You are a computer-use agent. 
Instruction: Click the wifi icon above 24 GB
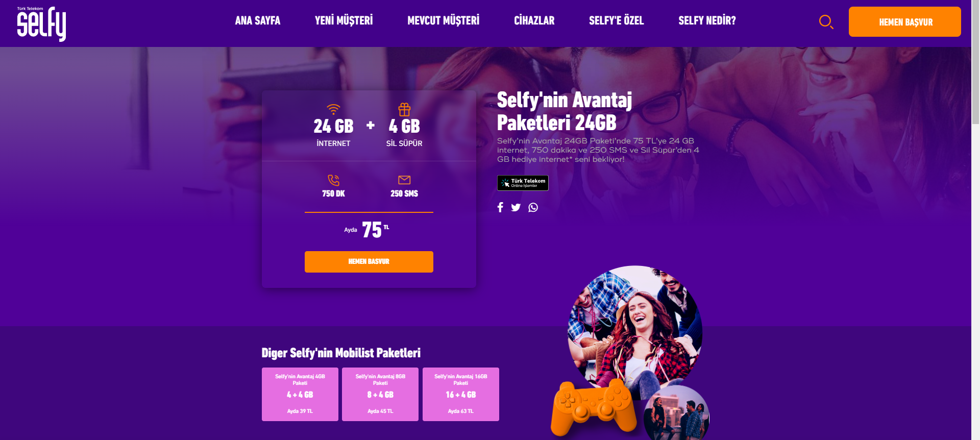click(x=333, y=109)
